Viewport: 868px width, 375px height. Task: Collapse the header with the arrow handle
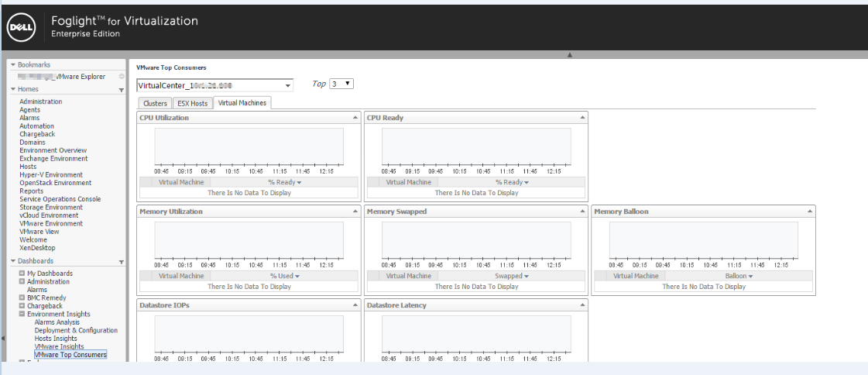pyautogui.click(x=569, y=54)
